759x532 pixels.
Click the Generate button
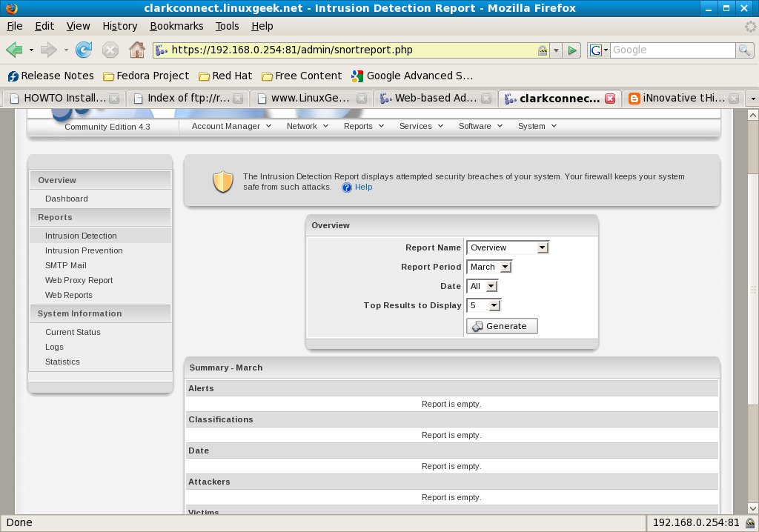click(502, 326)
